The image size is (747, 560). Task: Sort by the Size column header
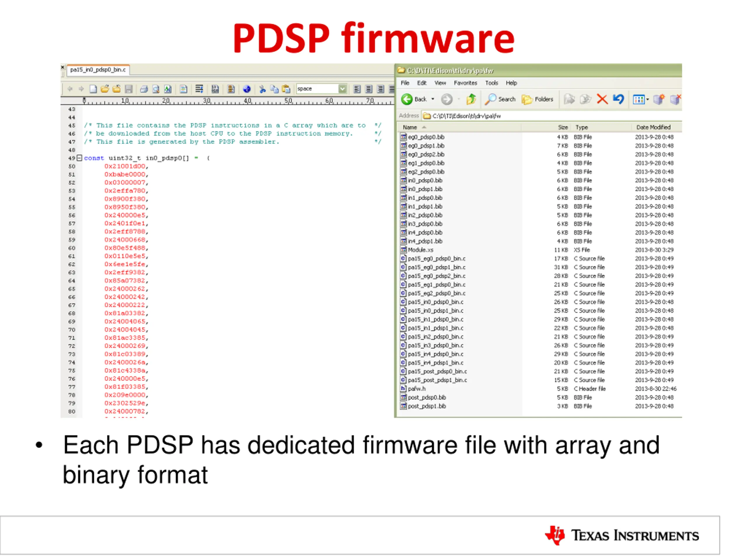click(x=547, y=127)
